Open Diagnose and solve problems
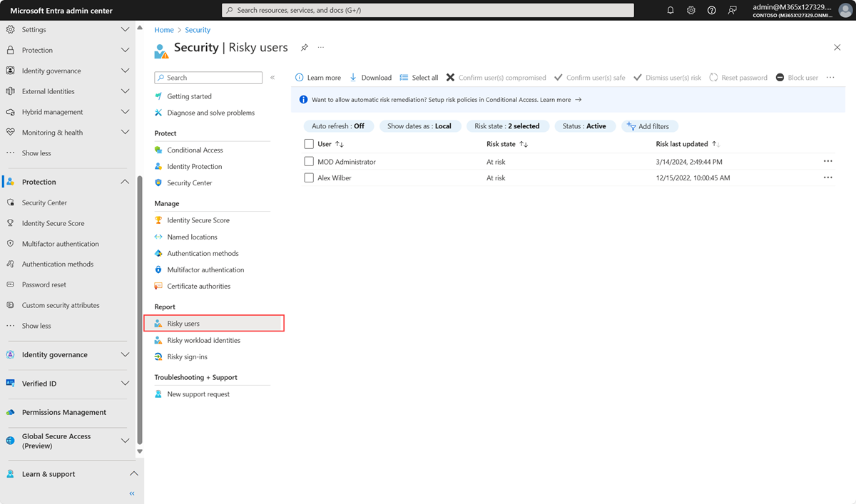Viewport: 856px width, 504px height. pyautogui.click(x=212, y=113)
